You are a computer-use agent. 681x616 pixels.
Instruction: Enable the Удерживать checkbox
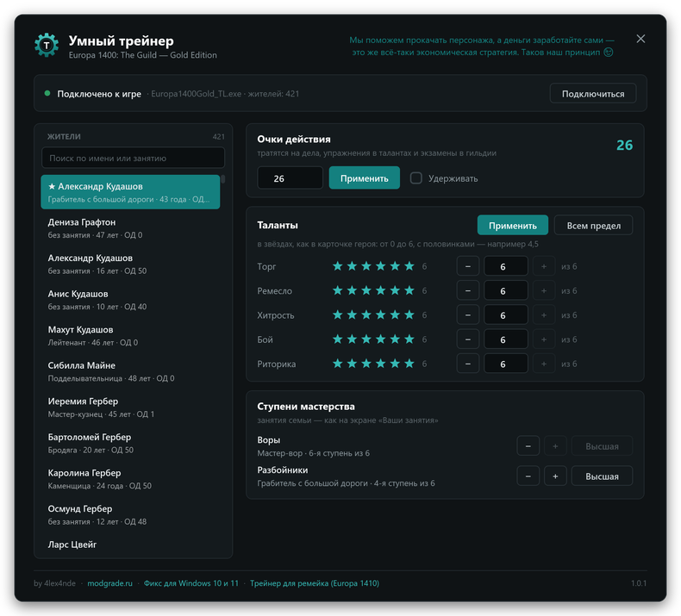pos(416,178)
